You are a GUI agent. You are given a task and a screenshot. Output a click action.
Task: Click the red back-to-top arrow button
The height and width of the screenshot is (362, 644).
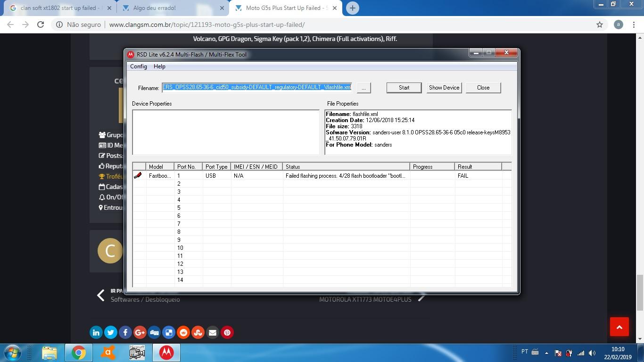(619, 327)
